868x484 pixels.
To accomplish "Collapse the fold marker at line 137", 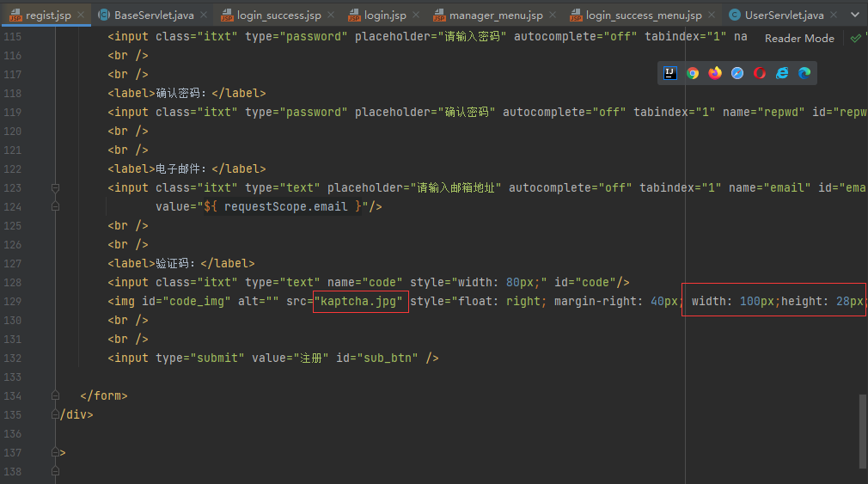I will point(55,452).
